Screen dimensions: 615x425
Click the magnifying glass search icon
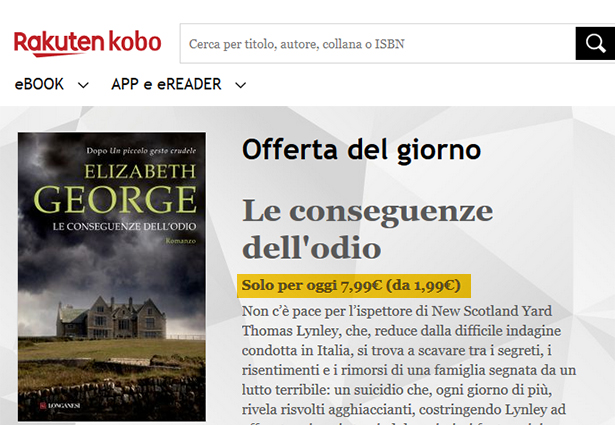click(x=595, y=43)
